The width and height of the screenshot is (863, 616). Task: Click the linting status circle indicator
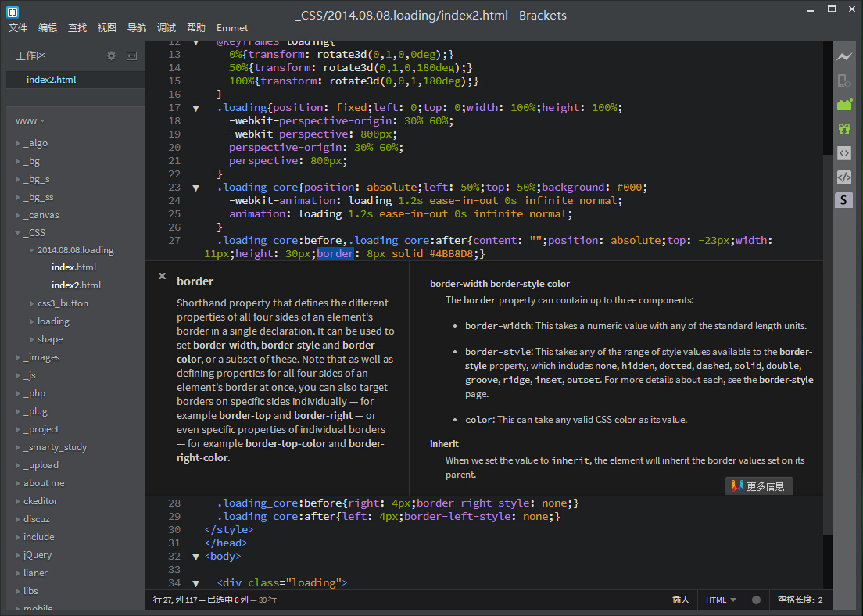756,600
